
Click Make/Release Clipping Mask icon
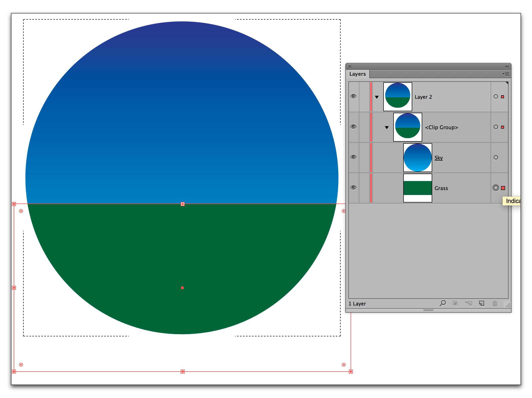click(455, 303)
